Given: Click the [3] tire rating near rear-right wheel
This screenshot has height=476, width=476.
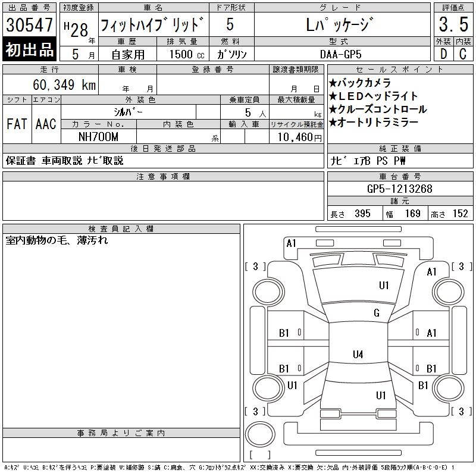Looking at the screenshot, I should tap(462, 412).
